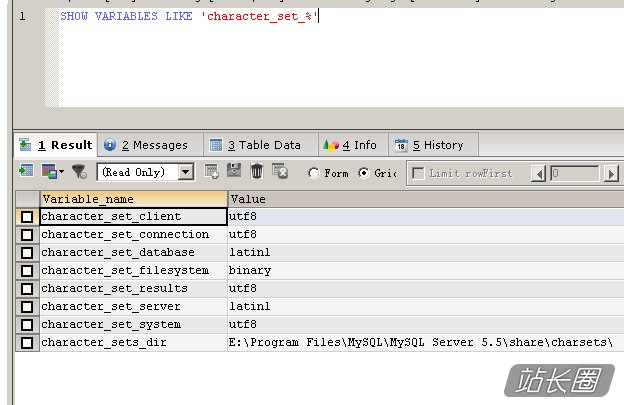Screen dimensions: 624x405
Task: Switch to the 1 Result tab
Action: click(56, 145)
